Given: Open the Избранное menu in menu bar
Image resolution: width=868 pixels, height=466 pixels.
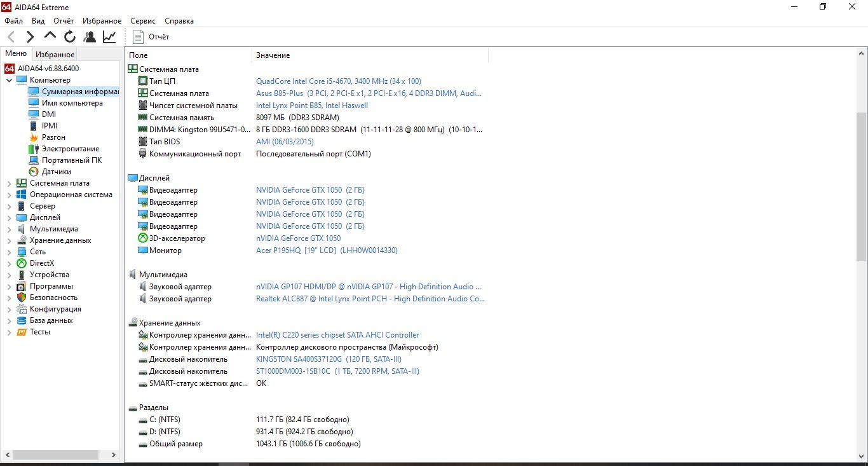Looking at the screenshot, I should [x=101, y=21].
